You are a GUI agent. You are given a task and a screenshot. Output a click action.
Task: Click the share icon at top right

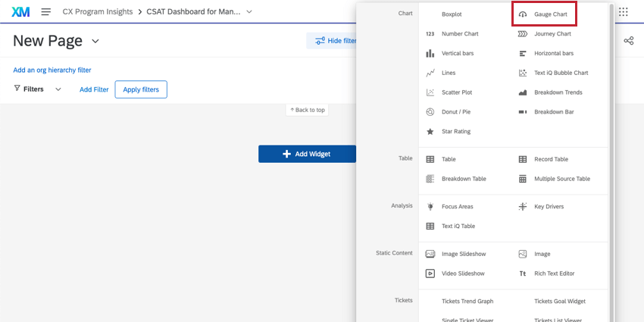[628, 41]
